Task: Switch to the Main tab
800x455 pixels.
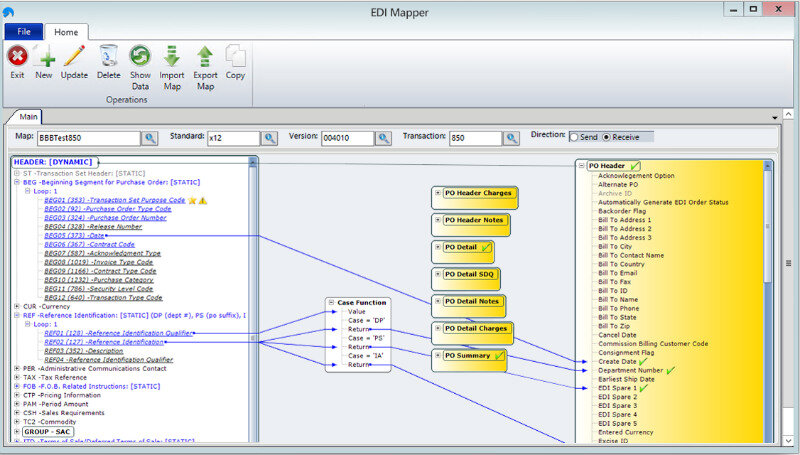Action: [x=27, y=116]
